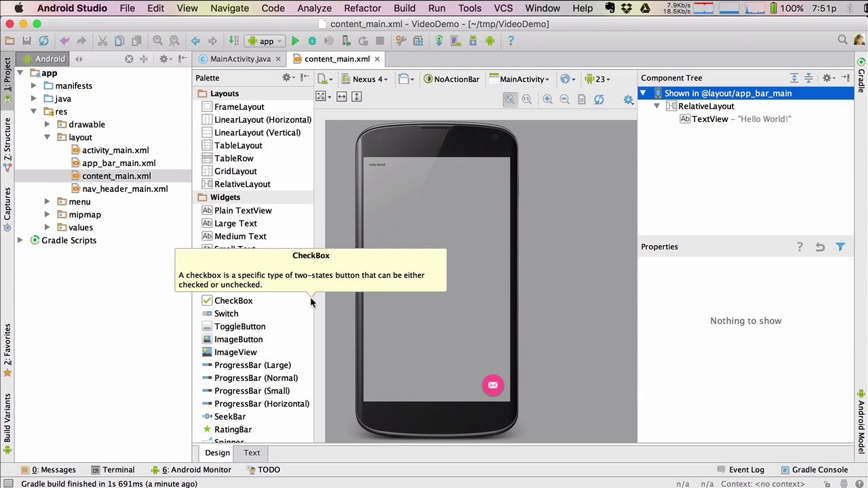Click the Stop square icon in toolbar
868x488 pixels.
pos(380,41)
